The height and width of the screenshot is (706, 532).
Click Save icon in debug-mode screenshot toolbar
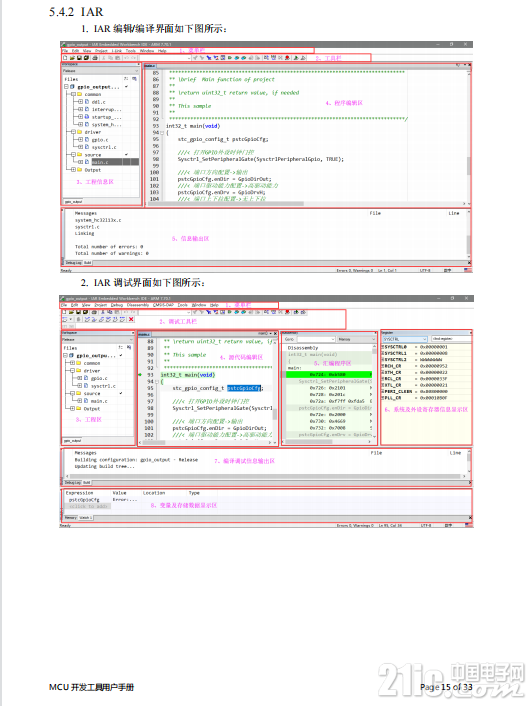pyautogui.click(x=78, y=312)
